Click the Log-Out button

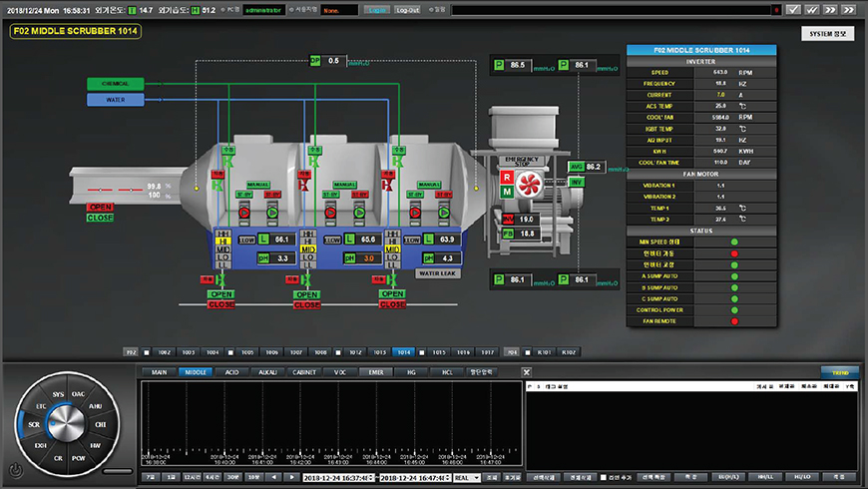tap(408, 9)
